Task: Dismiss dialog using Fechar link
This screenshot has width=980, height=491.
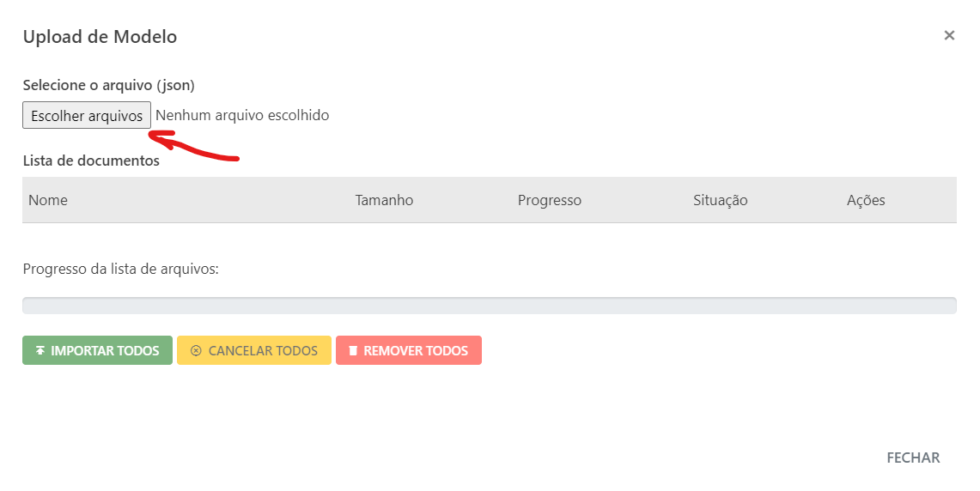Action: click(913, 458)
